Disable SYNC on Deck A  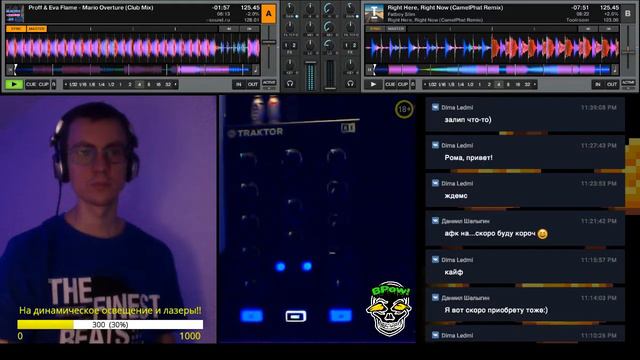16,29
